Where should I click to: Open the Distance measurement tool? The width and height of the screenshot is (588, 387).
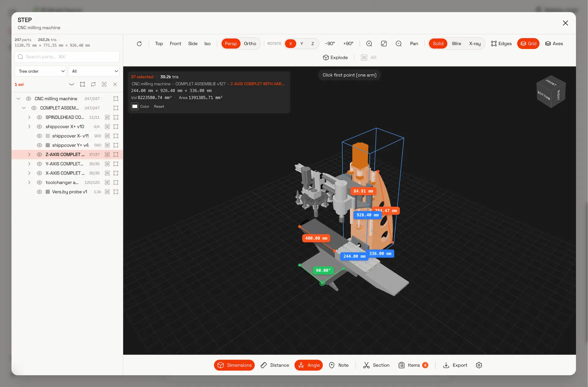pyautogui.click(x=275, y=365)
